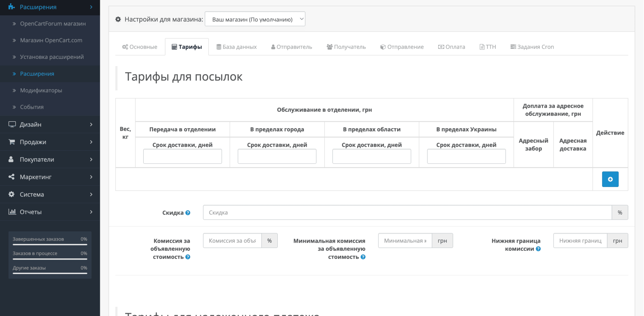Click the Адресный забор column header
The width and height of the screenshot is (644, 316).
point(533,144)
